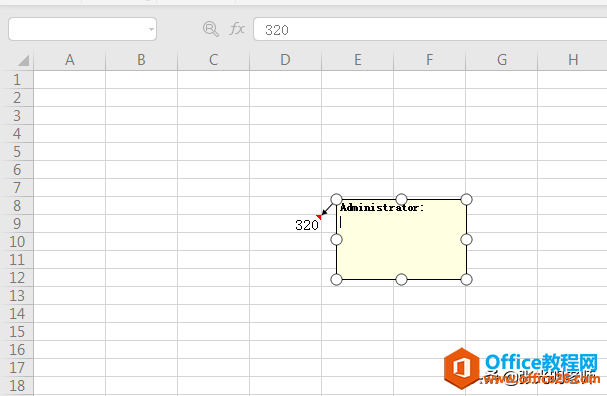Select column F header
This screenshot has width=607, height=396.
(429, 60)
